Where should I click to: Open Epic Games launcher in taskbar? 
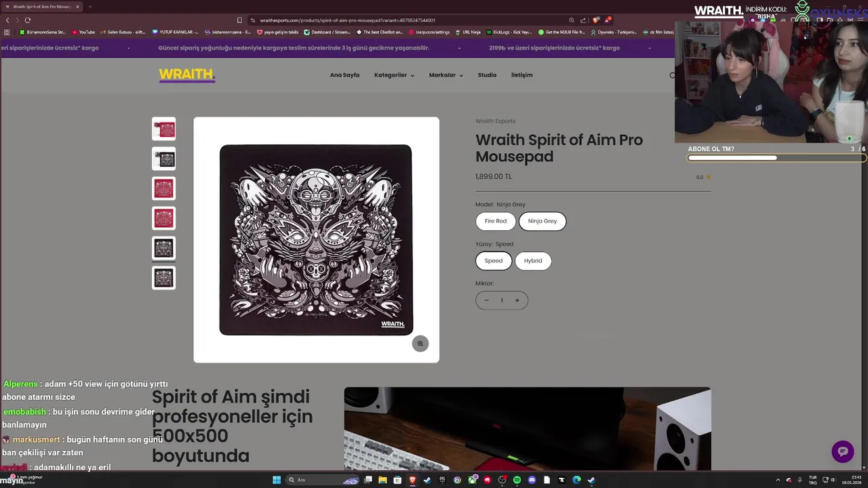(x=442, y=480)
